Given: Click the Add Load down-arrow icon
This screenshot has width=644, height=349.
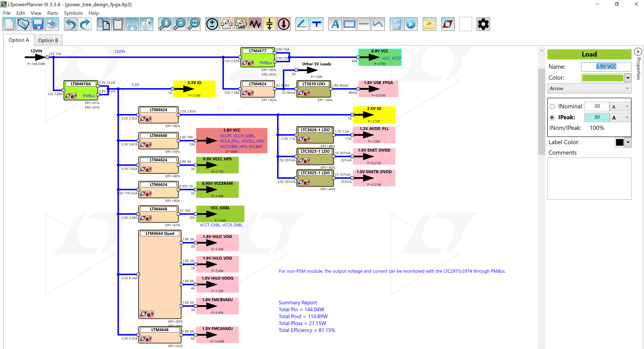Looking at the screenshot, I should coord(284,24).
